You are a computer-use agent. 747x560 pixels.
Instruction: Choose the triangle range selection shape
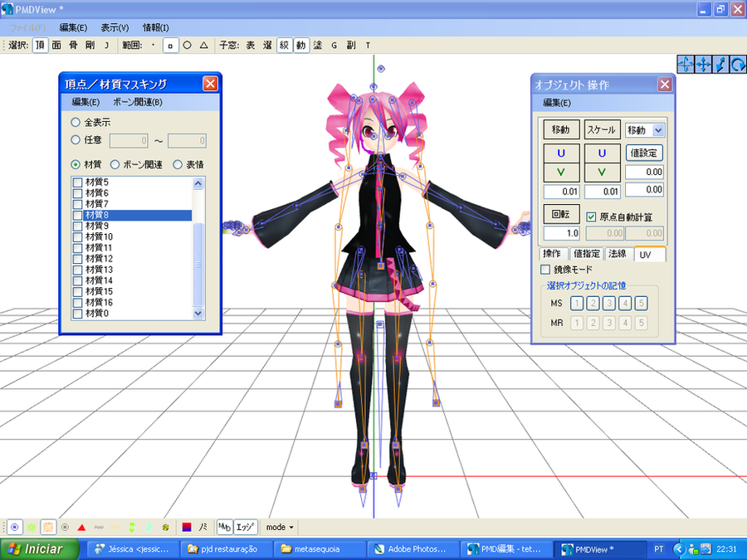(x=203, y=45)
